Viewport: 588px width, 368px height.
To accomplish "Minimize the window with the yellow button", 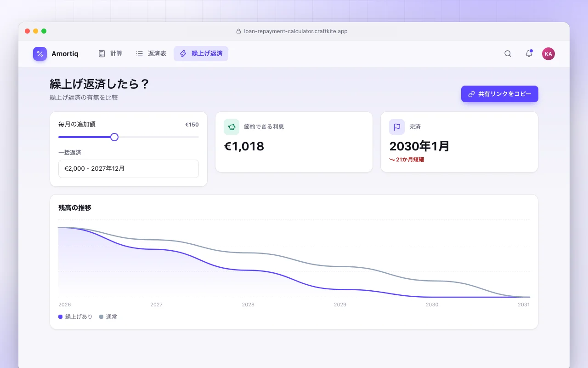I will click(x=36, y=31).
